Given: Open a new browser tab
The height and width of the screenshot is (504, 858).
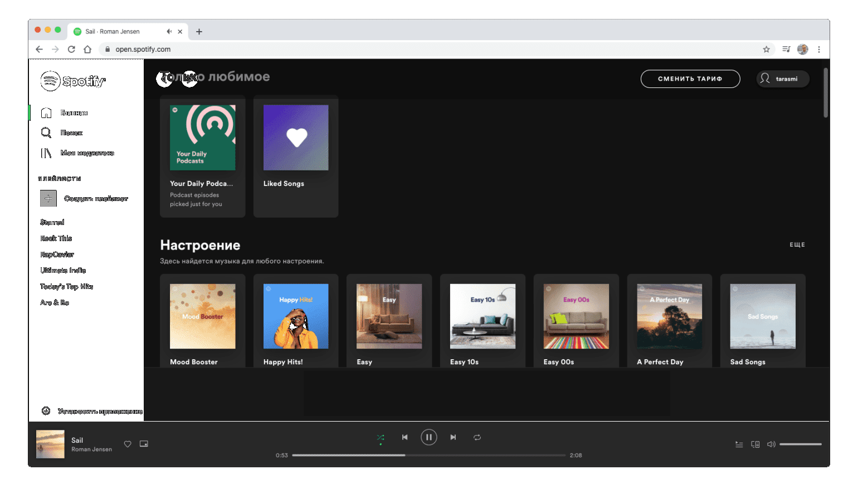Looking at the screenshot, I should 199,32.
